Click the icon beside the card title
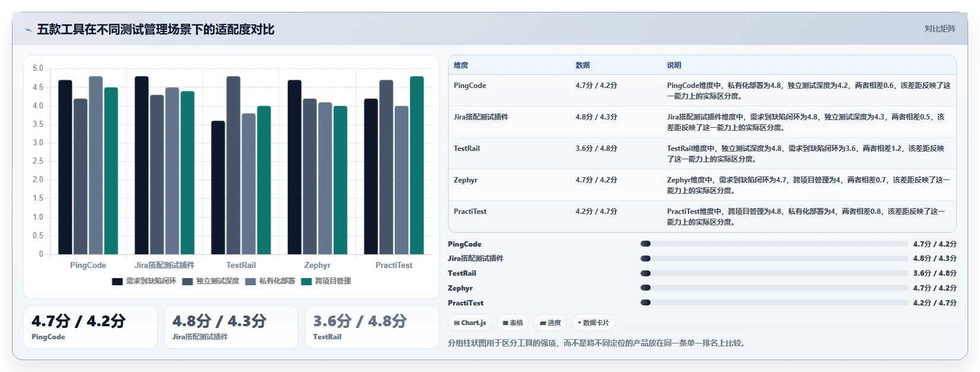 pos(28,30)
